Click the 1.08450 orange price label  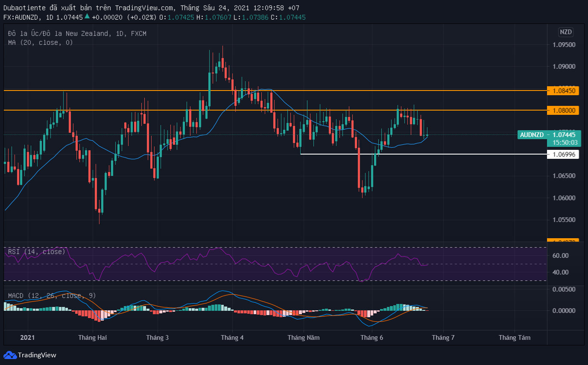(x=563, y=91)
